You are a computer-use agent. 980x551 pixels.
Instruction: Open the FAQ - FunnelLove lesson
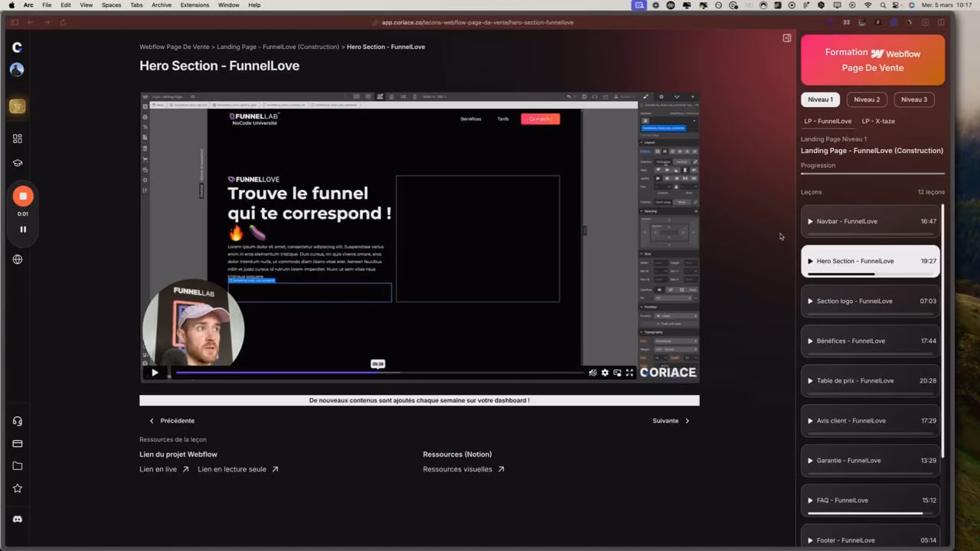point(871,500)
